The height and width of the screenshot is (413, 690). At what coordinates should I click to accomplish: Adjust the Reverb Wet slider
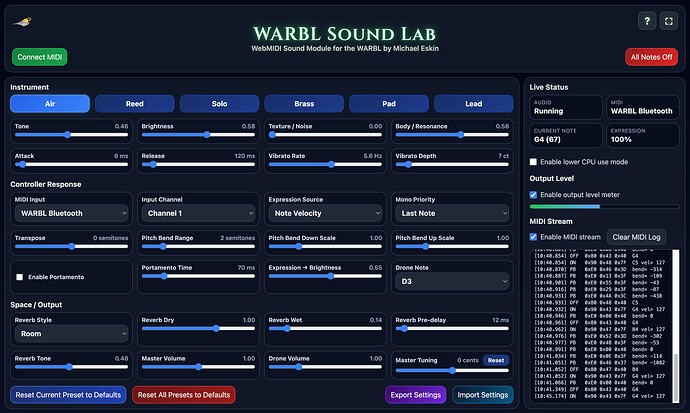(325, 329)
